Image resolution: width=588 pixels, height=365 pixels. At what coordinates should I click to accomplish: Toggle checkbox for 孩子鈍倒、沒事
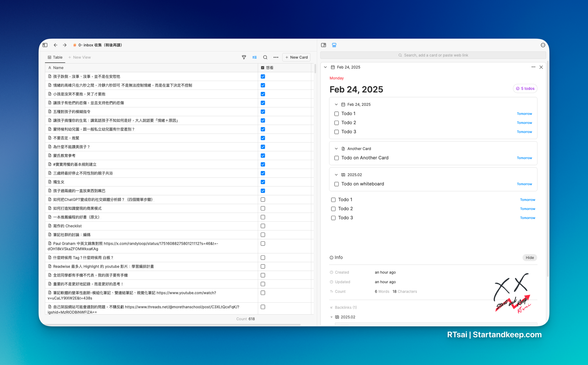tap(263, 76)
